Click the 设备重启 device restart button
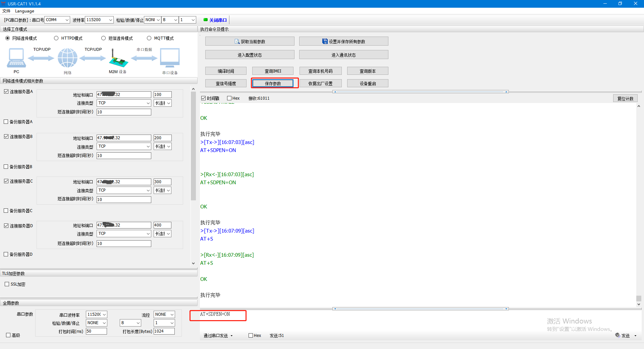This screenshot has width=644, height=349. tap(368, 83)
